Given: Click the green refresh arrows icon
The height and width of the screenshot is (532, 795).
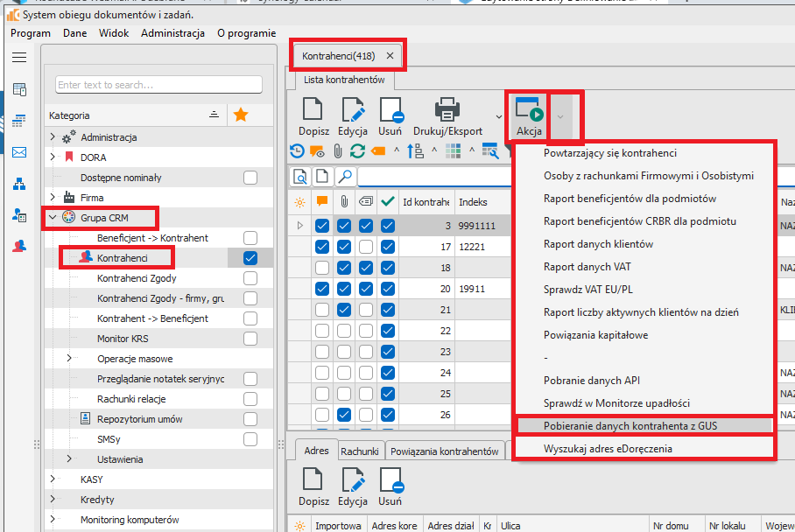Looking at the screenshot, I should tap(357, 151).
